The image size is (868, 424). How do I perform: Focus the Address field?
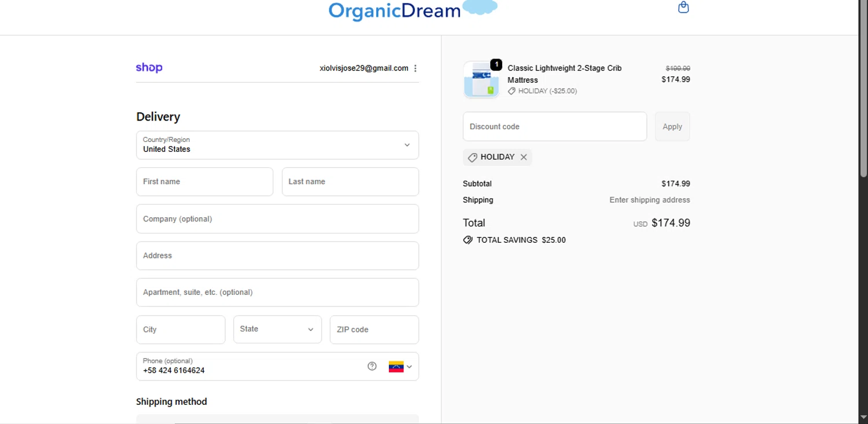[x=277, y=255]
